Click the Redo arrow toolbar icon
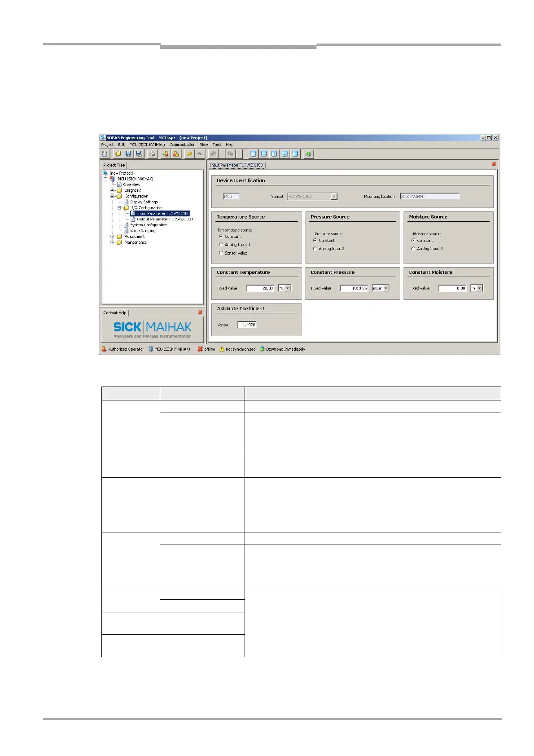This screenshot has height=756, width=534. (230, 154)
